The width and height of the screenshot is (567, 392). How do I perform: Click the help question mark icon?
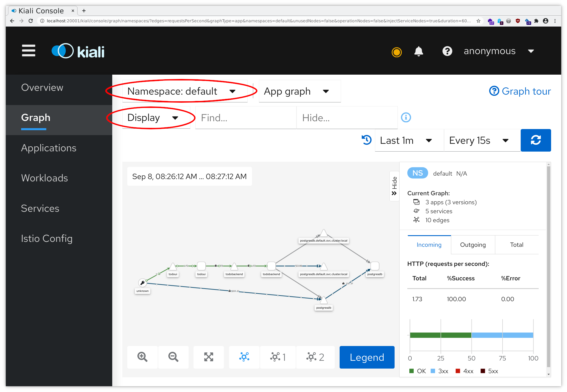coord(447,51)
